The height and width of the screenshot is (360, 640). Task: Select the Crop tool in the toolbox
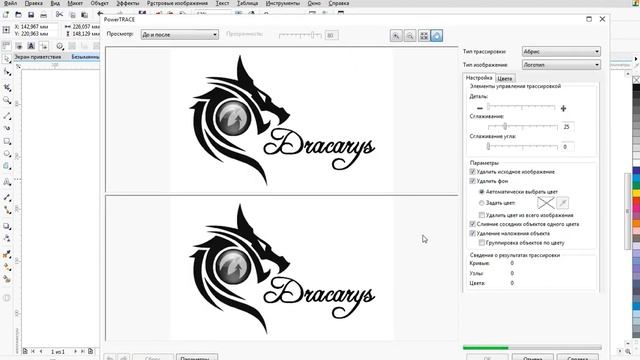click(x=7, y=87)
